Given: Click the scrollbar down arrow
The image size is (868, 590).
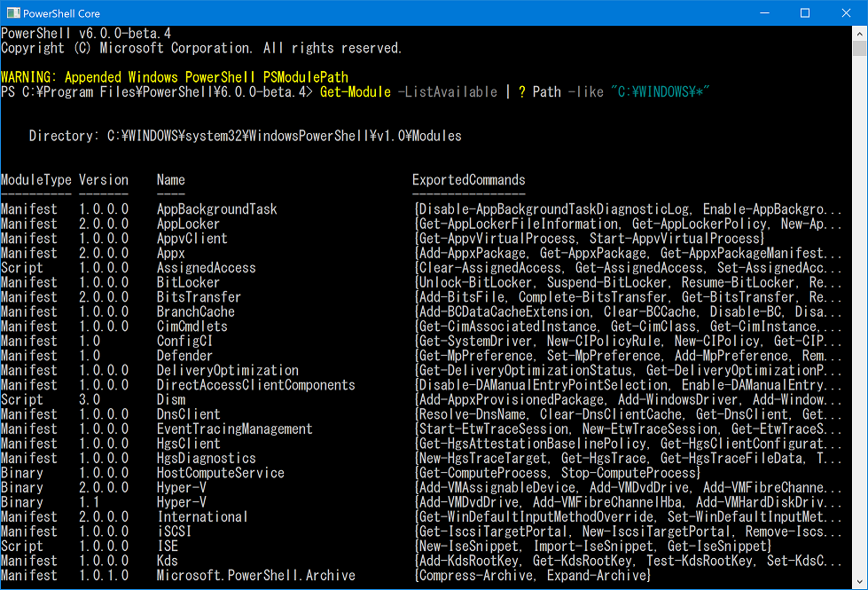Looking at the screenshot, I should (x=860, y=582).
